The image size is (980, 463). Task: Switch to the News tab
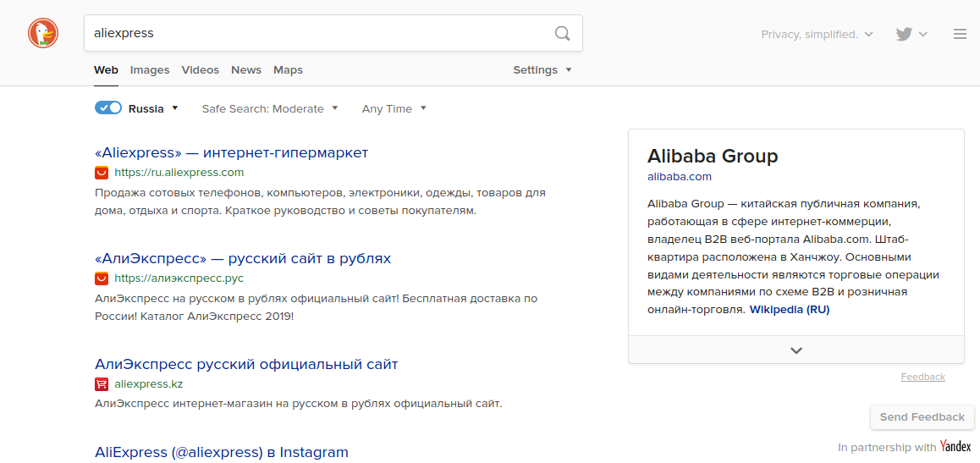(246, 70)
